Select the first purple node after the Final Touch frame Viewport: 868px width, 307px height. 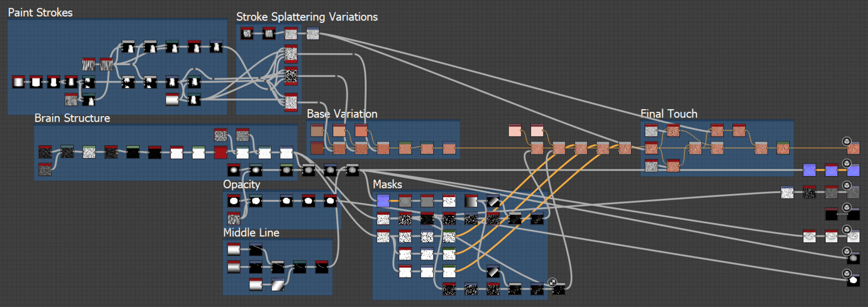(809, 170)
